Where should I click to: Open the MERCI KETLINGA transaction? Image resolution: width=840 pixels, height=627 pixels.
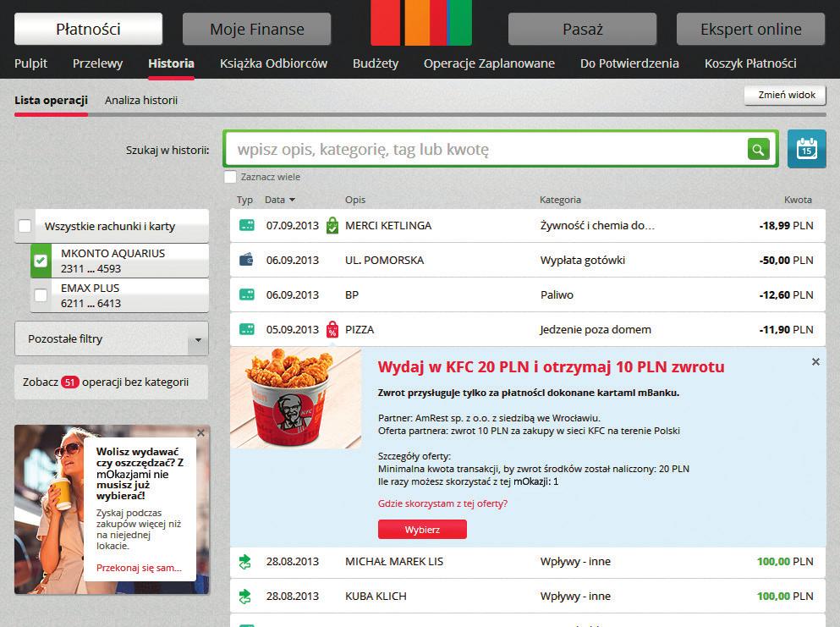528,226
